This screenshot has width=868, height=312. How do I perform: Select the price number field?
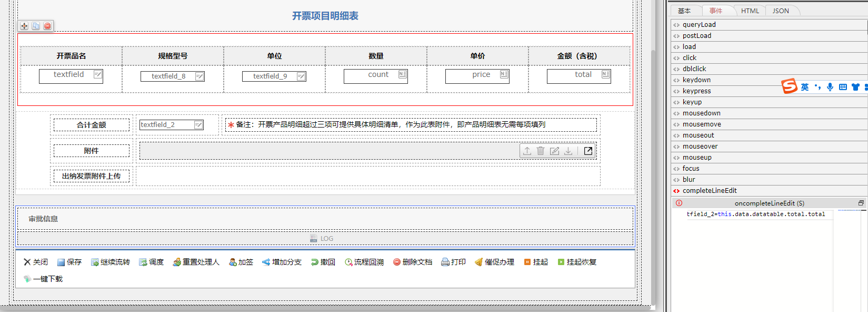pos(477,76)
